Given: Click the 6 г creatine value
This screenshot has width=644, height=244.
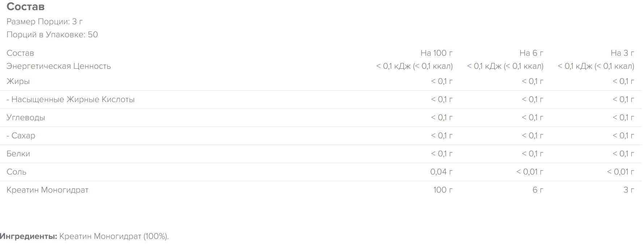Looking at the screenshot, I should 538,190.
